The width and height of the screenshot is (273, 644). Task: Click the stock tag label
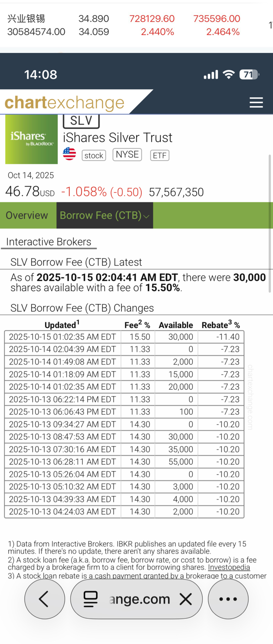94,155
